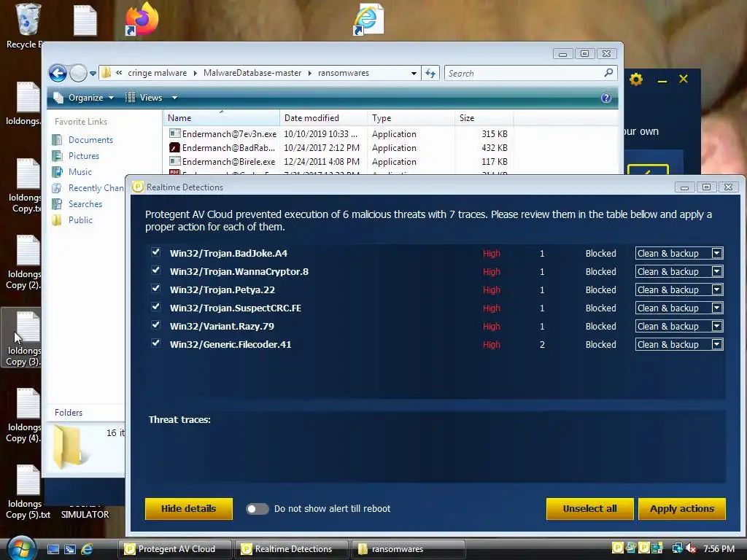747x560 pixels.
Task: Click the Windows Start orb
Action: tap(21, 548)
